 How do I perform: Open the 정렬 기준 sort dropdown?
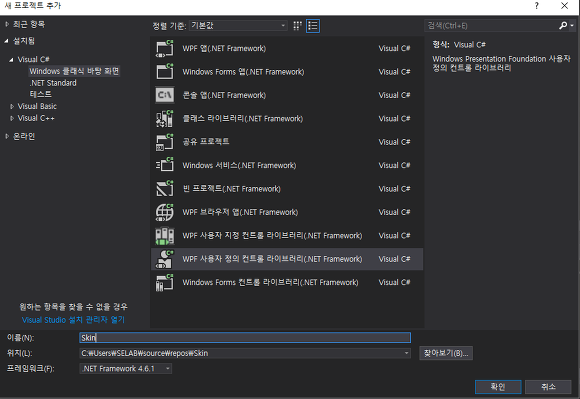click(x=238, y=26)
